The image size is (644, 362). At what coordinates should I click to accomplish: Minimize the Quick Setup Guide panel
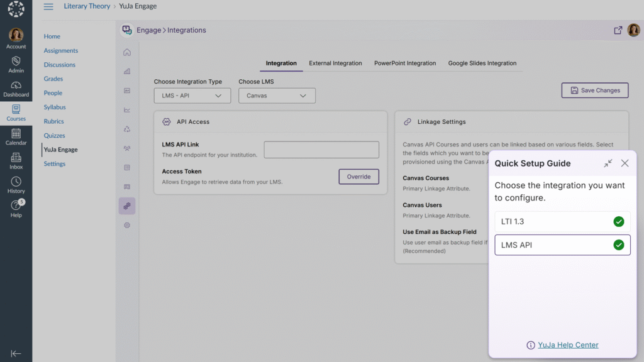(x=608, y=163)
